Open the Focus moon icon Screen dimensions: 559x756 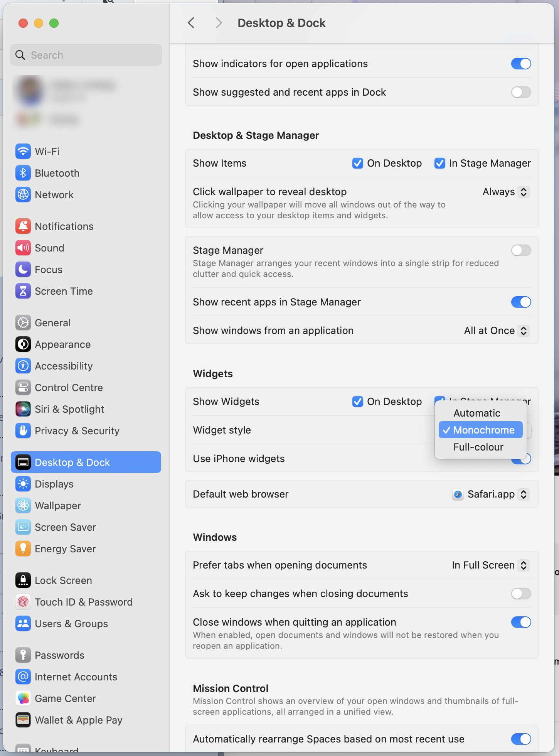click(23, 269)
